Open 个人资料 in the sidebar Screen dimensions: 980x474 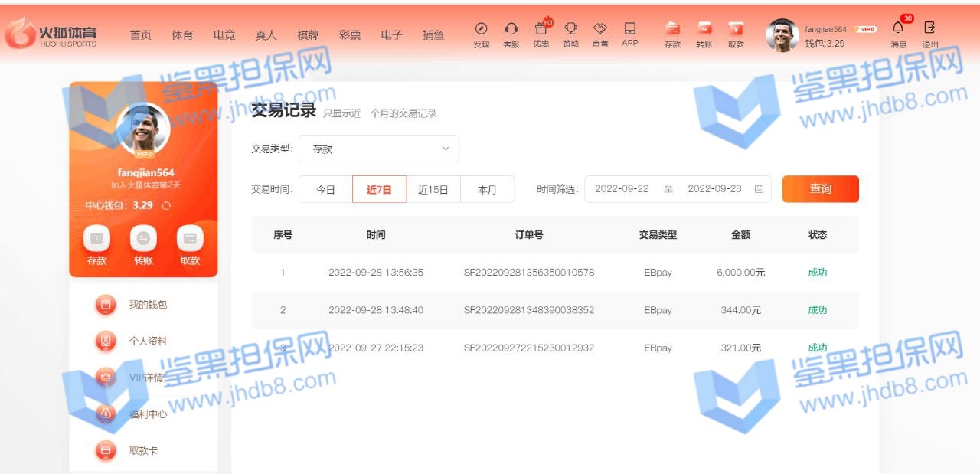point(148,342)
